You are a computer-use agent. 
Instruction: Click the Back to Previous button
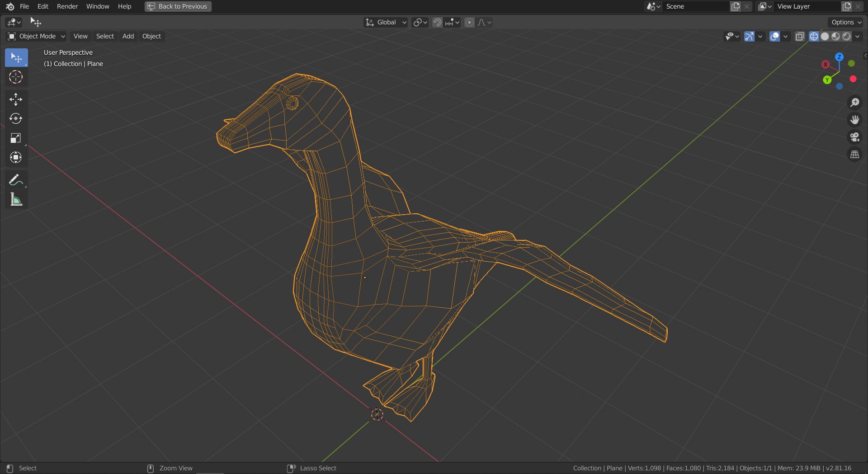click(x=178, y=6)
